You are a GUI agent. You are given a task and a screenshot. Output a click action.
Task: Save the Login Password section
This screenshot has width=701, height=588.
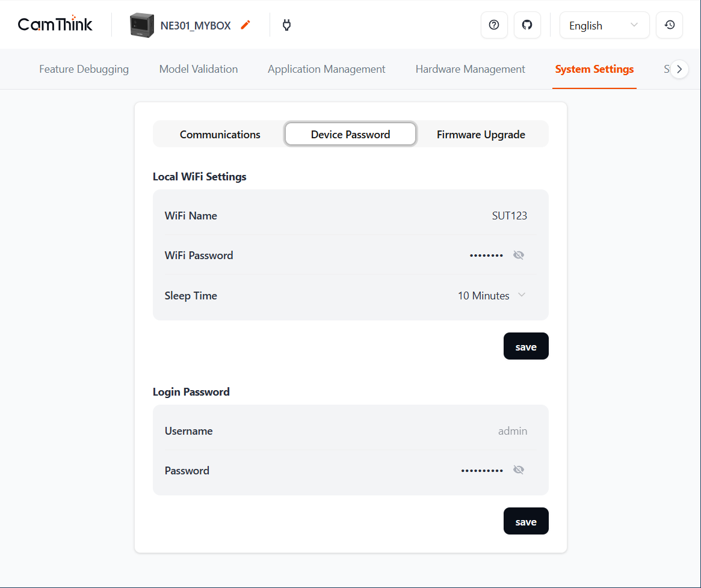click(525, 521)
